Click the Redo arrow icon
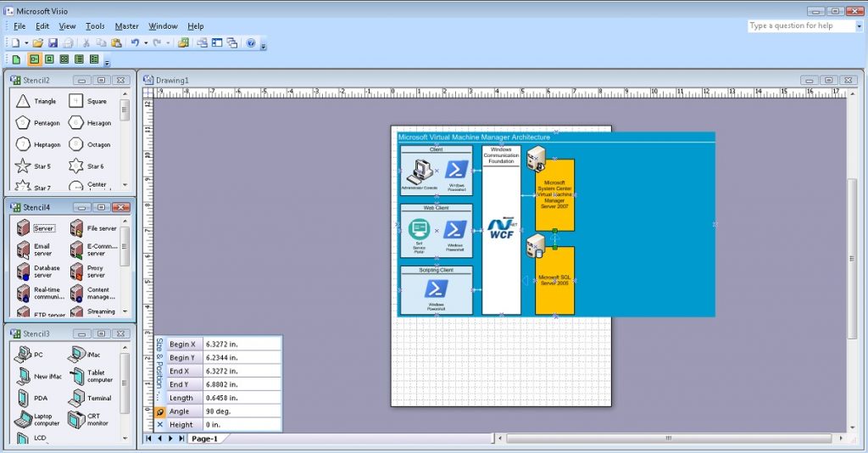868x453 pixels. [157, 43]
